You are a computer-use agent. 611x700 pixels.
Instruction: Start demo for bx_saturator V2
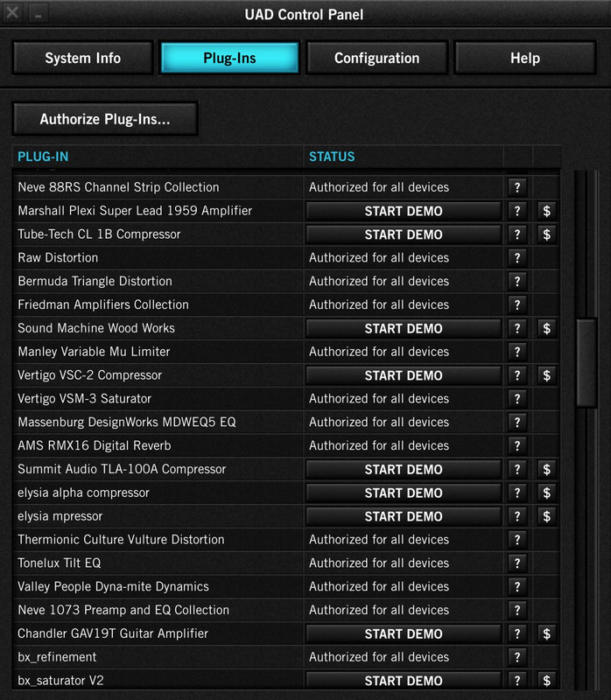coord(404,681)
